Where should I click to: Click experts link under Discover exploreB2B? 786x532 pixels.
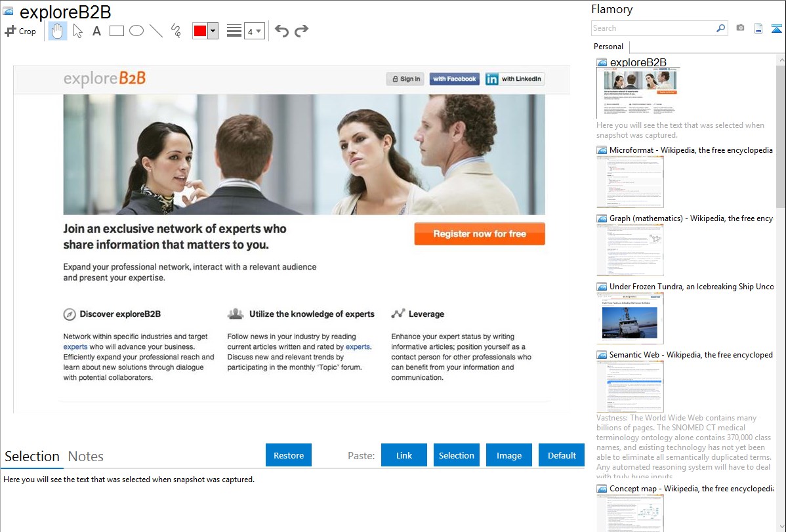pyautogui.click(x=75, y=346)
